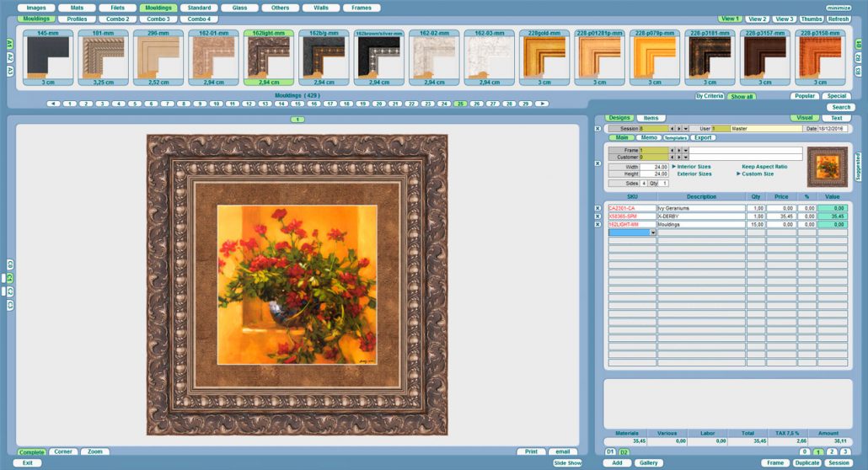Screen dimensions: 868x470
Task: Select the 228-p3181-mm moulding sample
Action: 710,57
